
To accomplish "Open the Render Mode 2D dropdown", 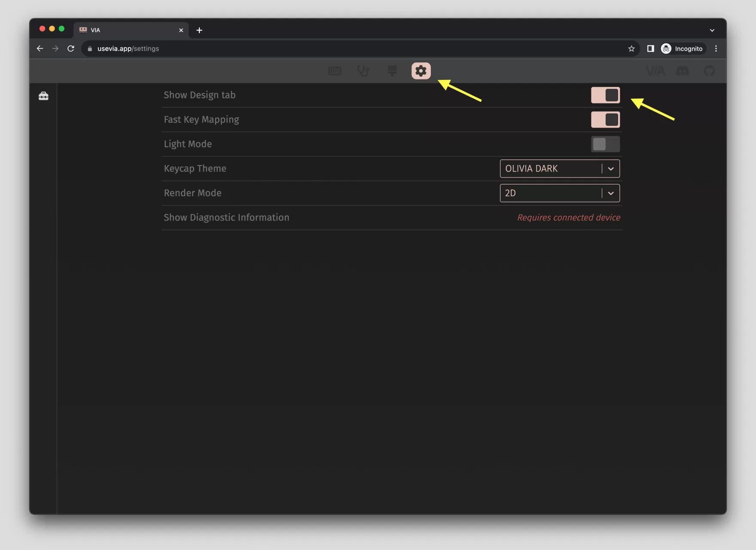I will click(x=560, y=193).
